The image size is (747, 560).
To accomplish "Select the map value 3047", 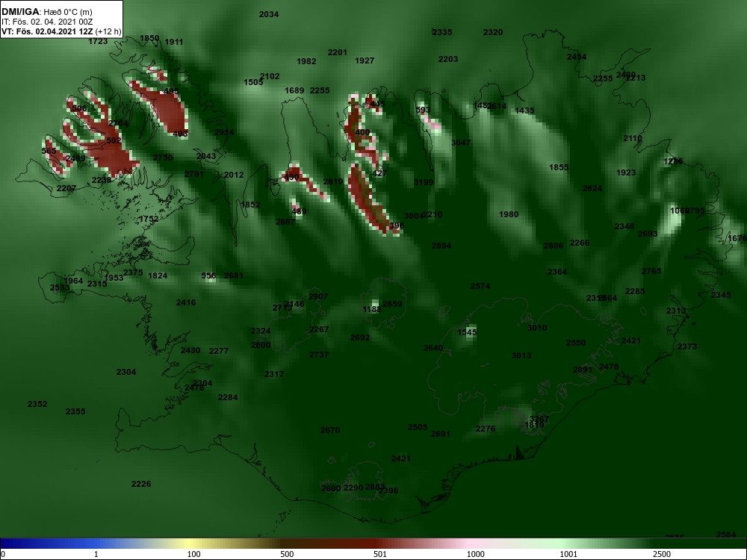I will (x=461, y=143).
